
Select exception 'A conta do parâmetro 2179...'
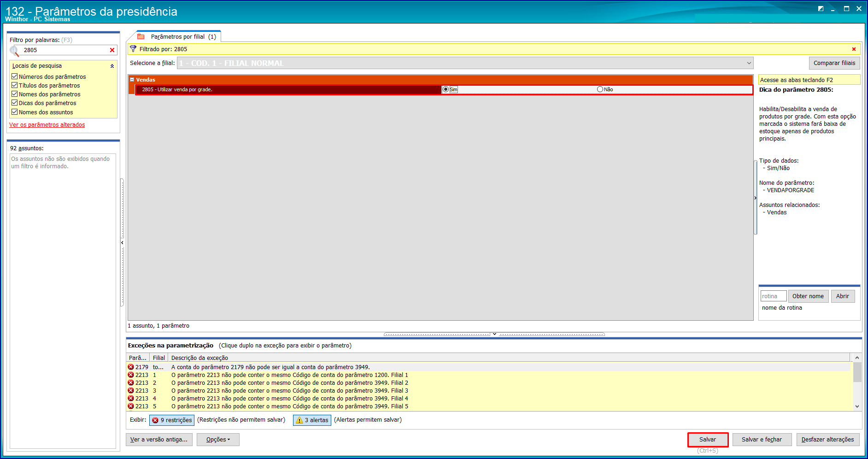pos(489,367)
